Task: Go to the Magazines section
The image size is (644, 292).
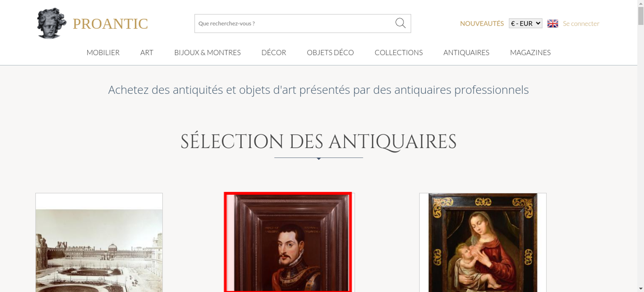Action: point(530,52)
